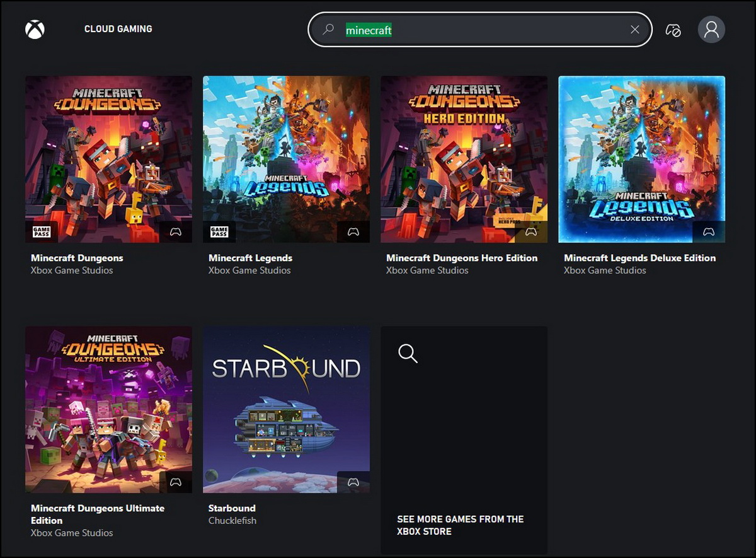Open the Minecraft Dungeons cover art
Image resolution: width=756 pixels, height=558 pixels.
click(108, 160)
